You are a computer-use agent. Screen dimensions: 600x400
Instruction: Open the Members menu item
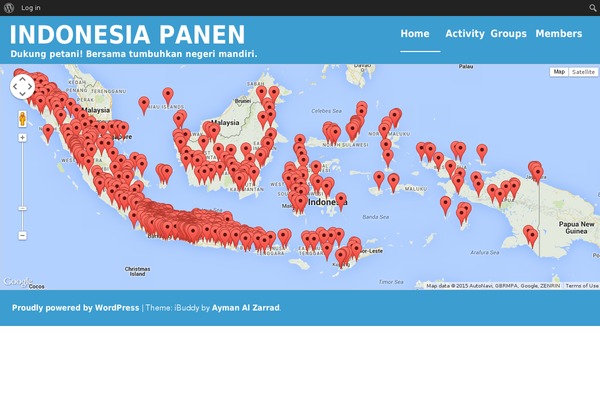[559, 34]
